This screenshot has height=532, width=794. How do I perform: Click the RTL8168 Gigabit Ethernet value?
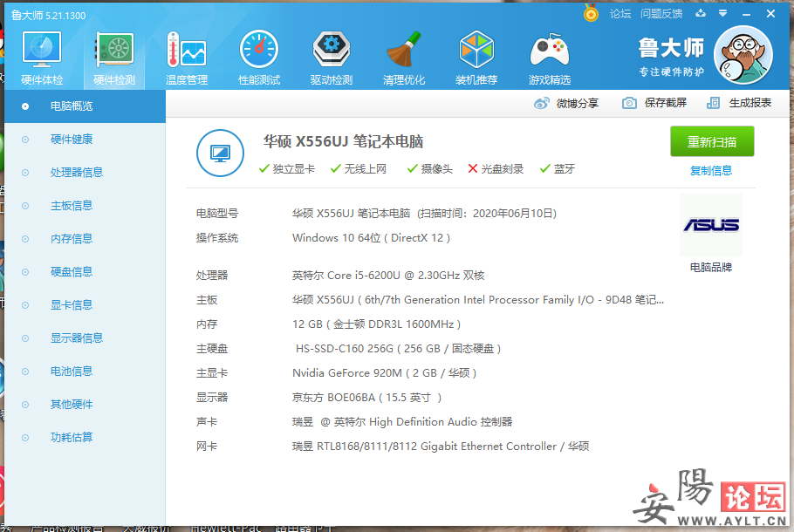pyautogui.click(x=441, y=447)
